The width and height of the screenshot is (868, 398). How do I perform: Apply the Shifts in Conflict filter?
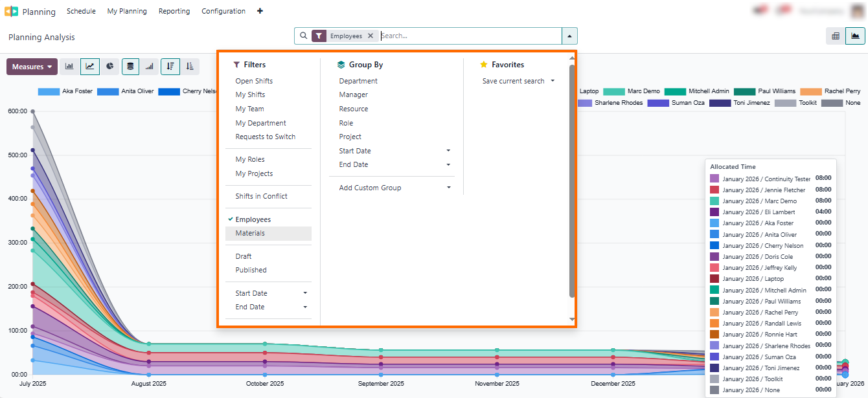[x=261, y=196]
